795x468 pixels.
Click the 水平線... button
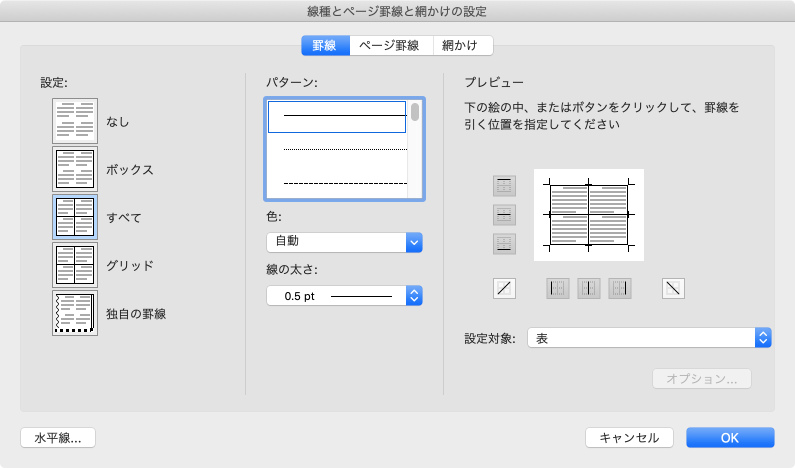(57, 437)
